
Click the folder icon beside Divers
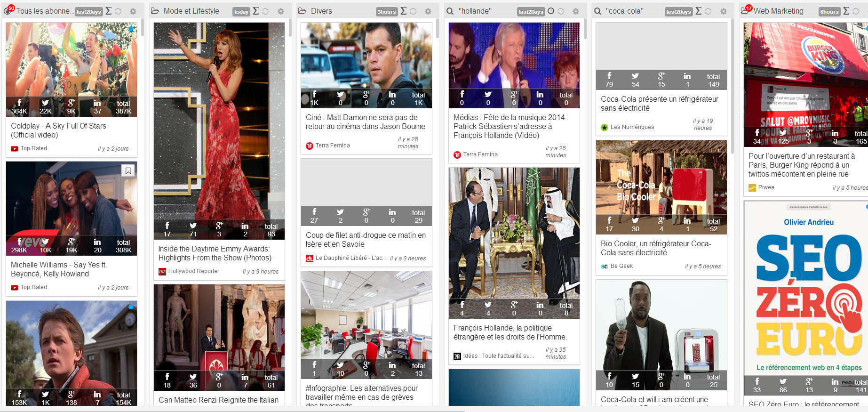[x=302, y=11]
